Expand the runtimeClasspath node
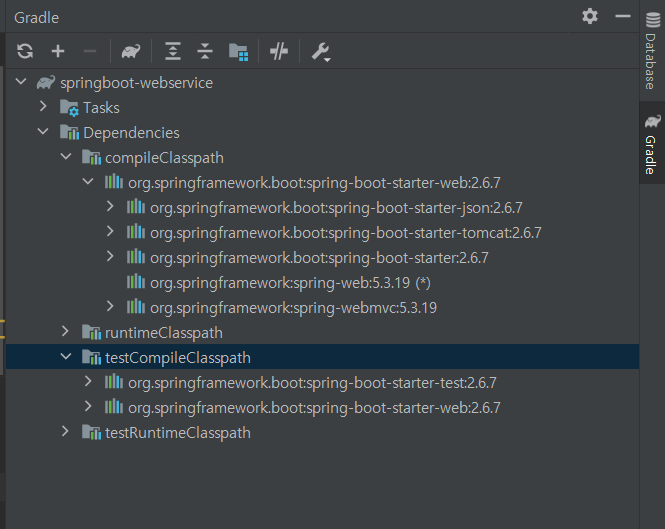This screenshot has height=529, width=665. [65, 331]
